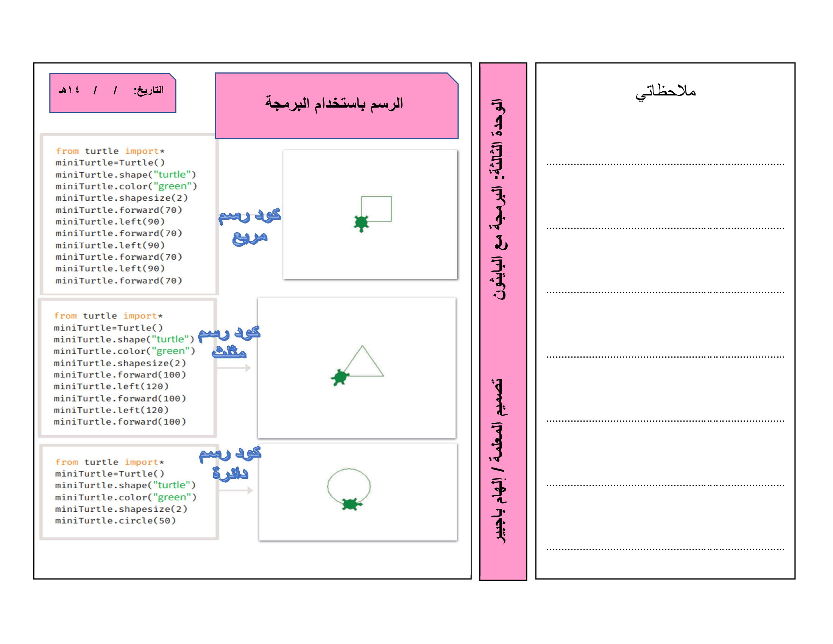This screenshot has height=644, width=833.
Task: Click the arrow pointing to triangle output
Action: coord(234,368)
